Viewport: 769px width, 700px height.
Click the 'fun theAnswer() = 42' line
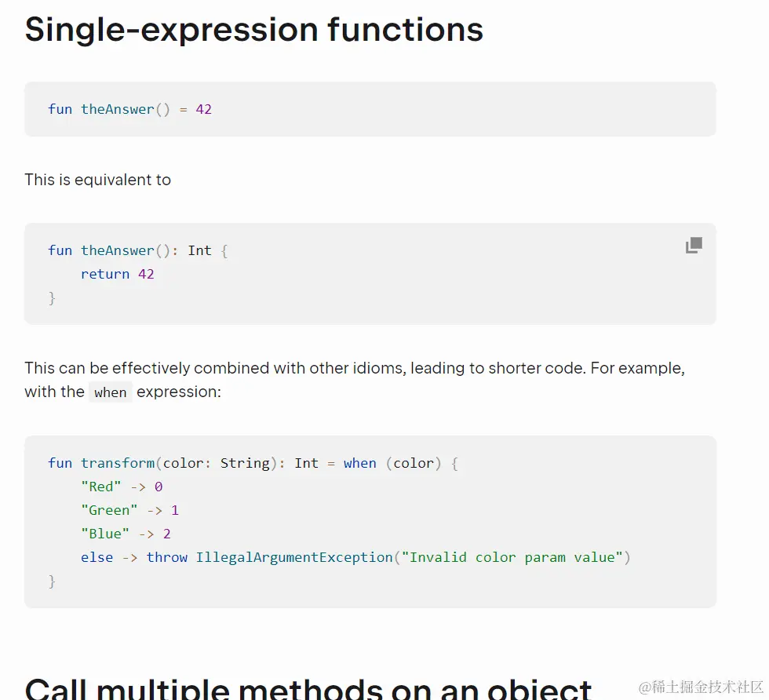pyautogui.click(x=129, y=109)
